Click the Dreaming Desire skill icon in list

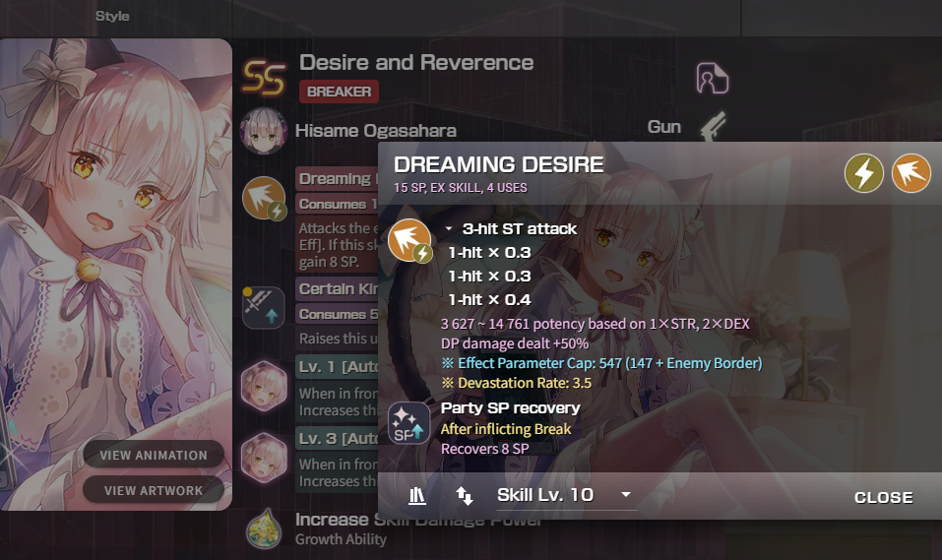(x=264, y=198)
